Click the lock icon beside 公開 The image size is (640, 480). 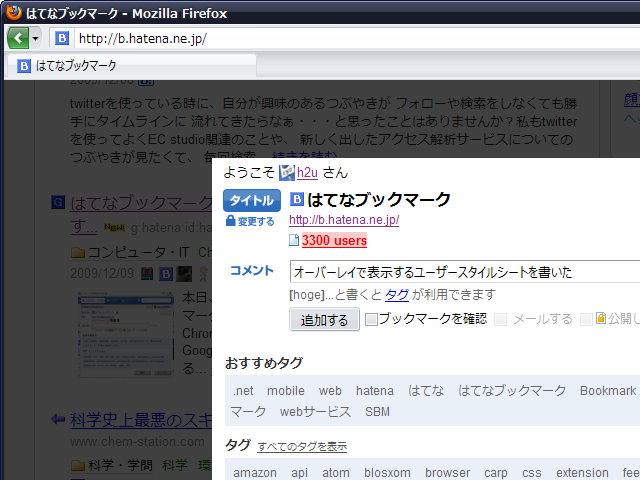(601, 318)
